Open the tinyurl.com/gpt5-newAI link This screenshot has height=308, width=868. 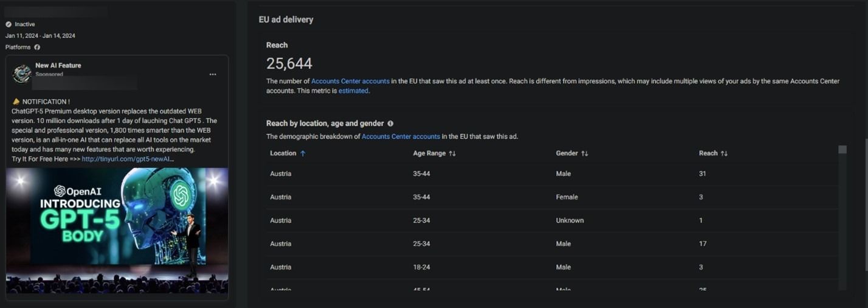(128, 159)
